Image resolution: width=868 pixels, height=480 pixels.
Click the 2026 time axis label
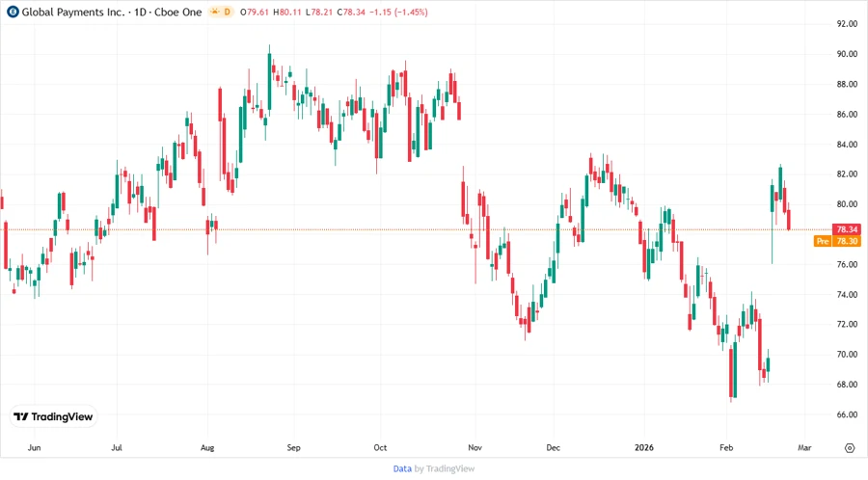pyautogui.click(x=644, y=447)
